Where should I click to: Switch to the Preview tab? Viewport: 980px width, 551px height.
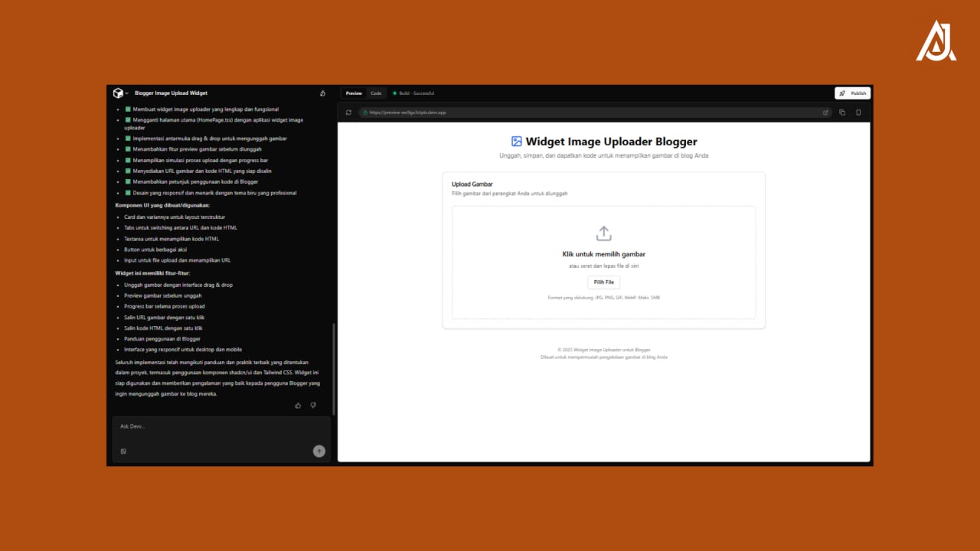(x=354, y=93)
